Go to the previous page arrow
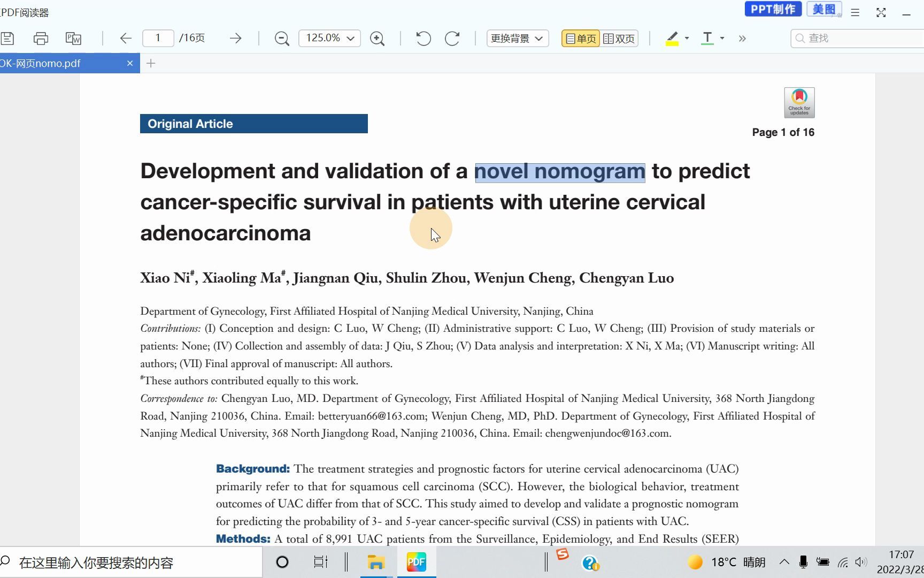The width and height of the screenshot is (924, 578). point(126,38)
